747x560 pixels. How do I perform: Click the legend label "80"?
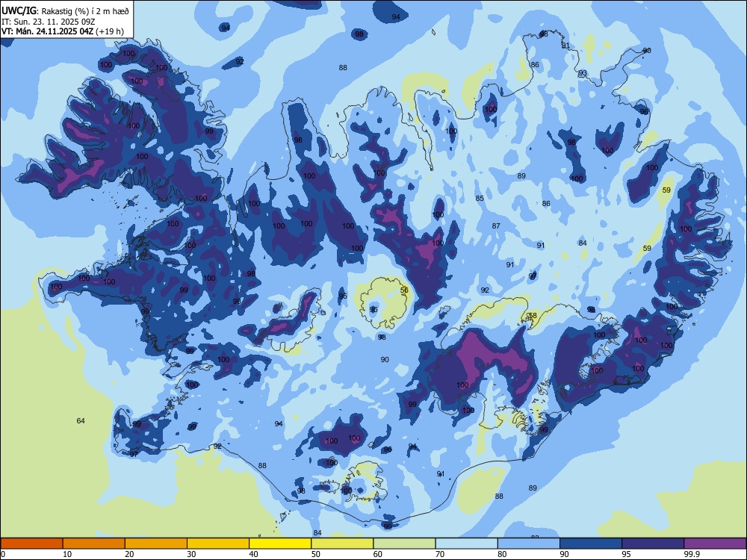[502, 554]
